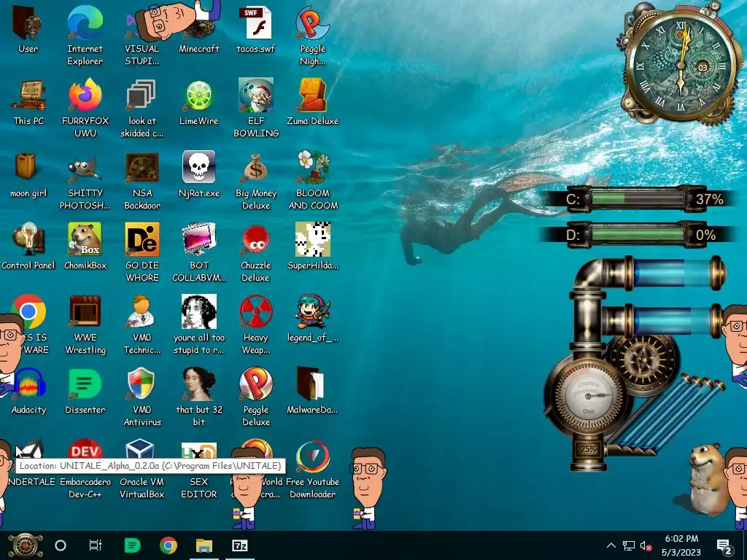Open Cortana search circle on taskbar
The image size is (747, 560).
(x=61, y=545)
